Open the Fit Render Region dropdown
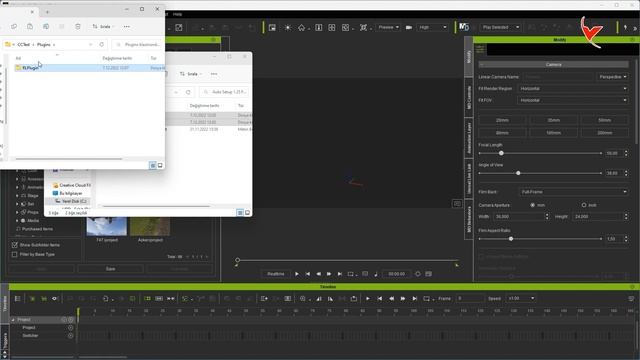Image resolution: width=640 pixels, height=360 pixels. coord(573,89)
